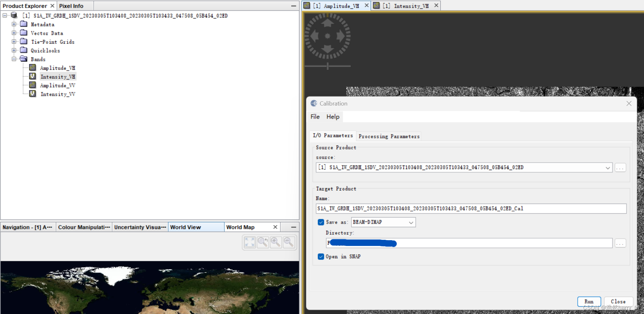Click zoom out magnifier in World Map

tap(289, 242)
